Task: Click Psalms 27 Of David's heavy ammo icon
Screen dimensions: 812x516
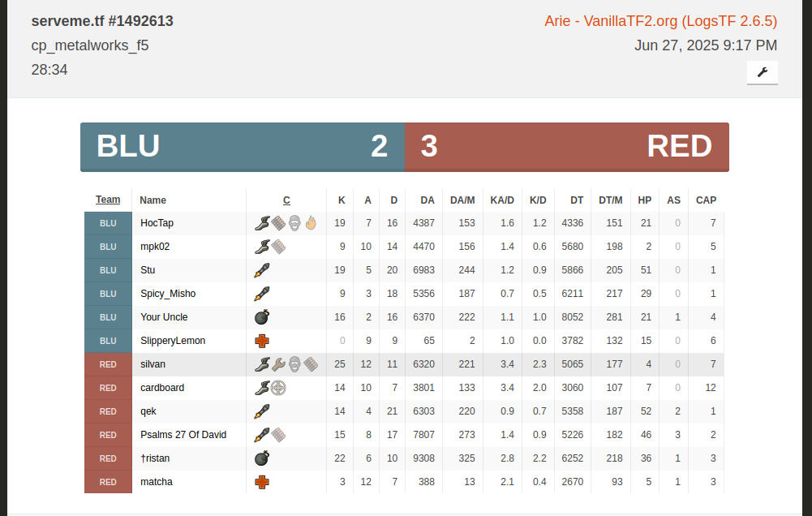Action: [x=278, y=435]
